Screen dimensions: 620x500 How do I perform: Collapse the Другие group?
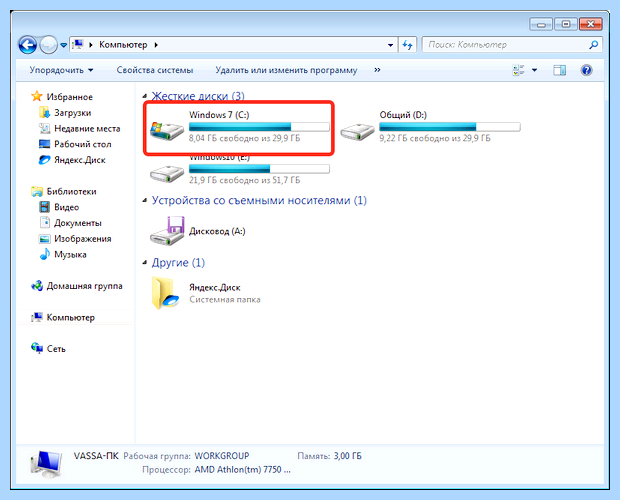tap(145, 262)
